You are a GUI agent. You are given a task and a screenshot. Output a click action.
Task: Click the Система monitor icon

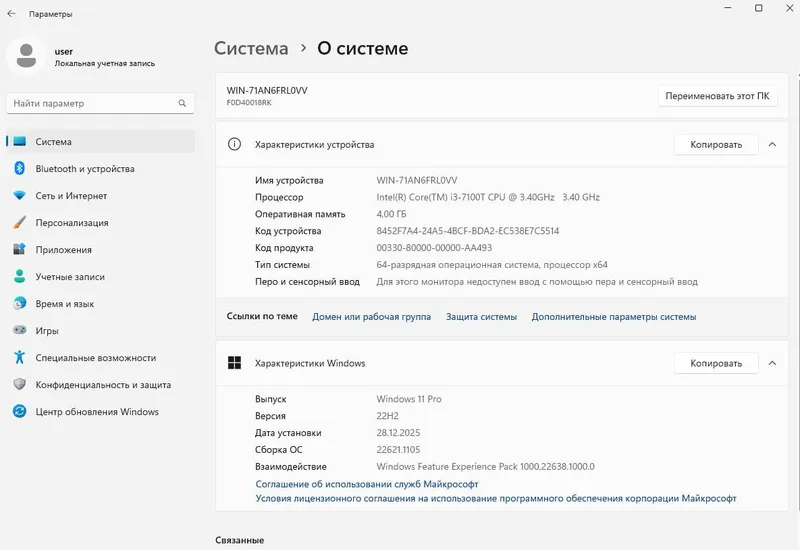point(19,141)
